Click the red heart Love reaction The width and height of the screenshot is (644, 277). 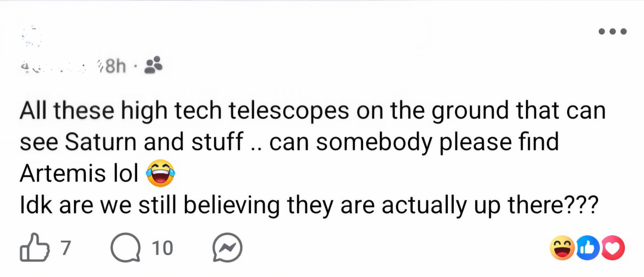tap(613, 248)
